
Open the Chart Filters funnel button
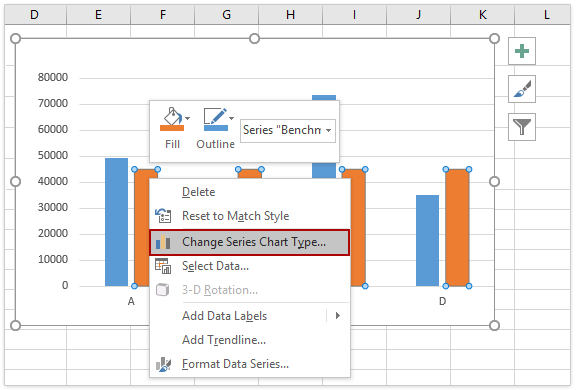(521, 127)
